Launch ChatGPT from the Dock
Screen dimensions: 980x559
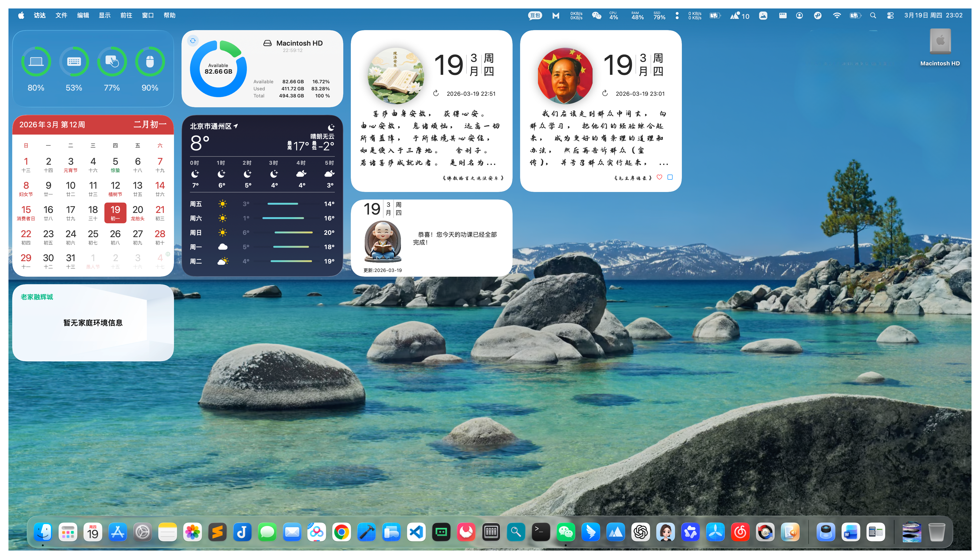(x=640, y=532)
